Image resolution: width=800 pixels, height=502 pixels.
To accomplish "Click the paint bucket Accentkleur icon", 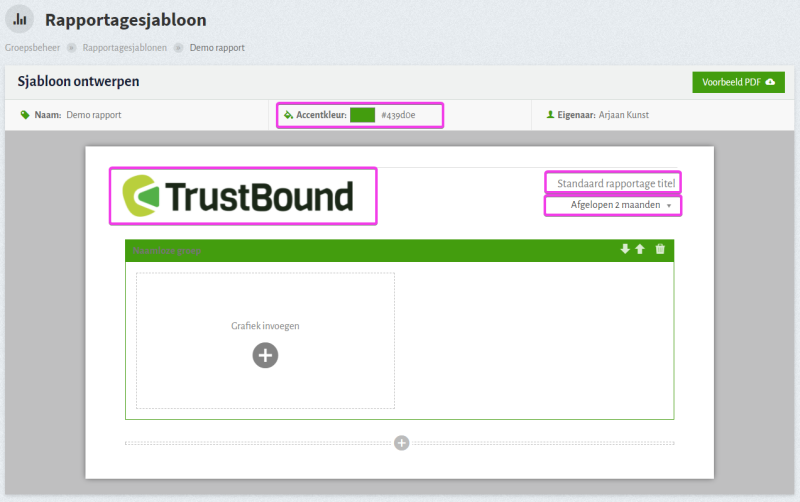I will (x=288, y=115).
